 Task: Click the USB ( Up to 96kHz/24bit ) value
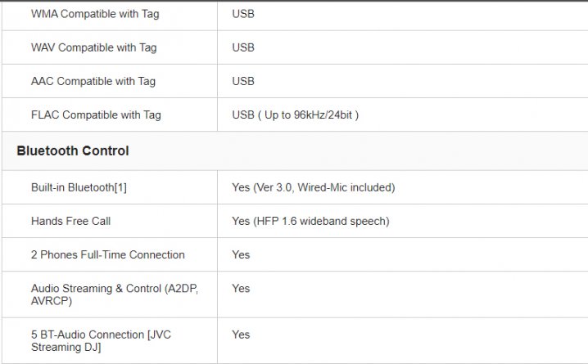pyautogui.click(x=295, y=115)
